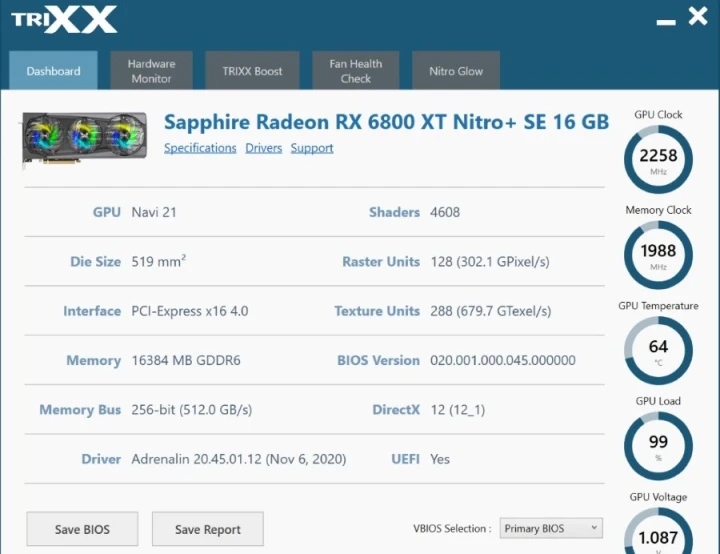Click the 'BIOS Version' label

coord(378,360)
